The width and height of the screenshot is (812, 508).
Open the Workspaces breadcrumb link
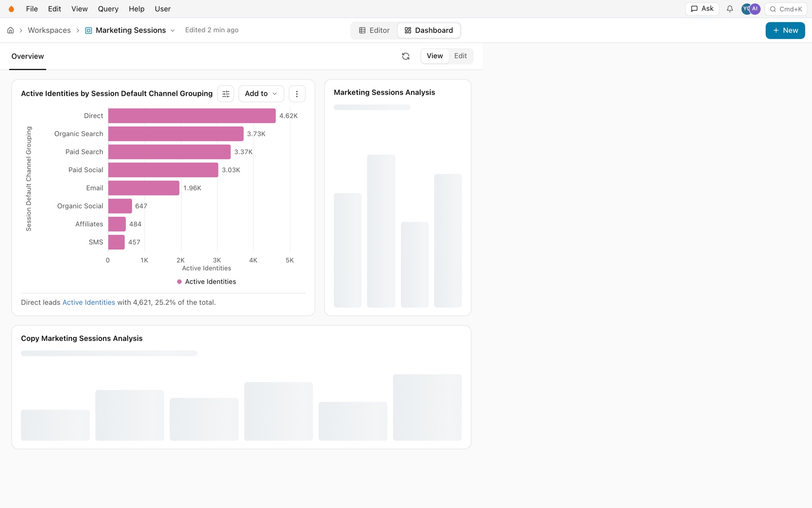pyautogui.click(x=49, y=30)
